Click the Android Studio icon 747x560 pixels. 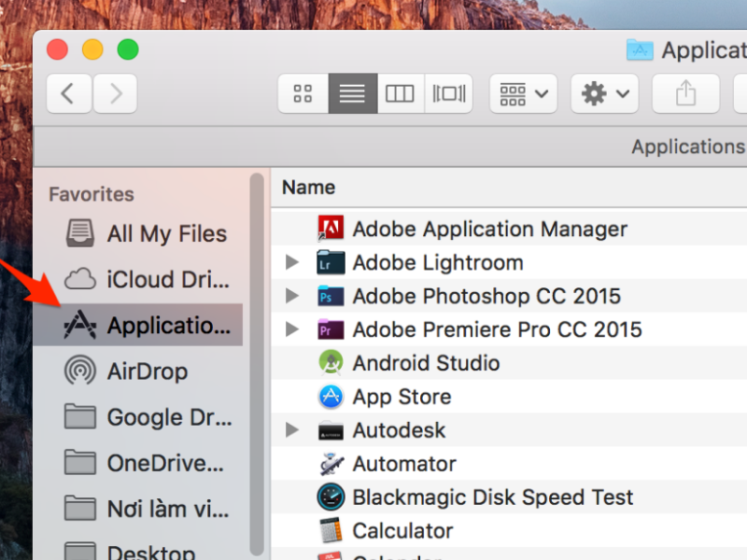coord(331,363)
